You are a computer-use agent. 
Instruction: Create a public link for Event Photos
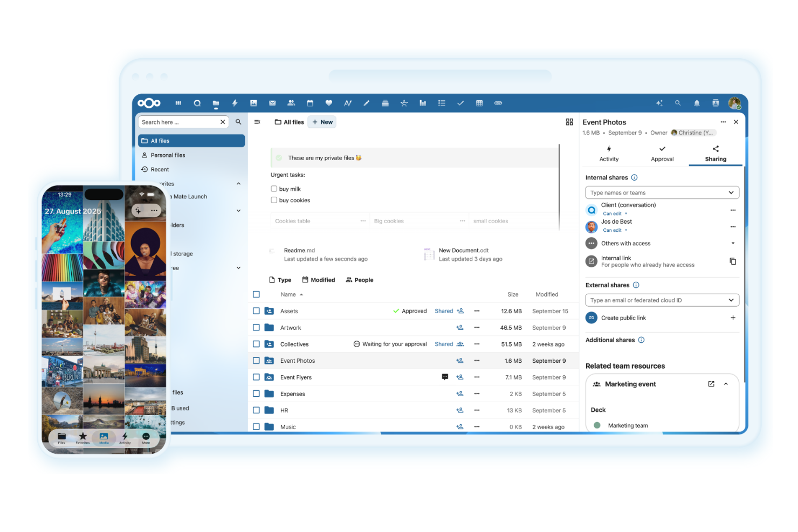click(733, 317)
